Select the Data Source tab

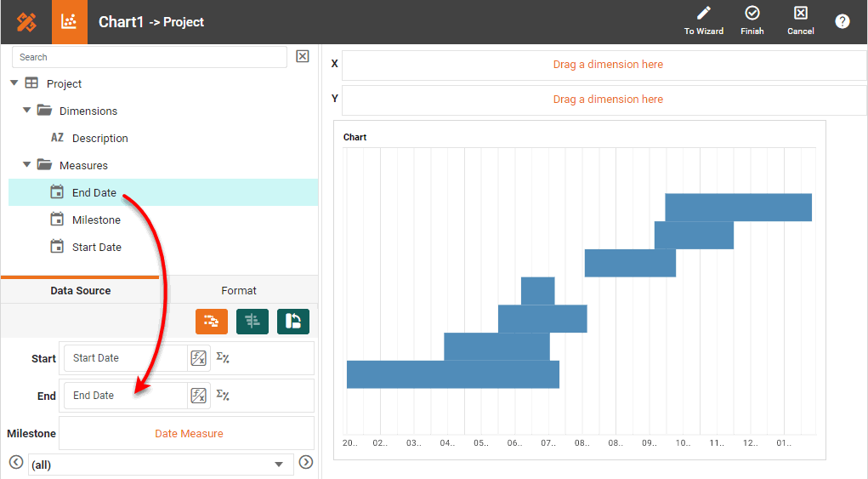coord(81,291)
